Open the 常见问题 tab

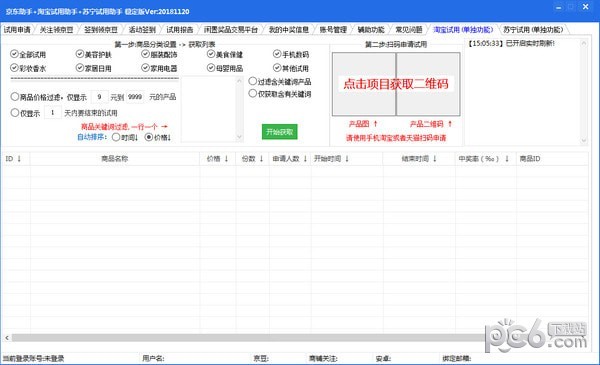(409, 29)
